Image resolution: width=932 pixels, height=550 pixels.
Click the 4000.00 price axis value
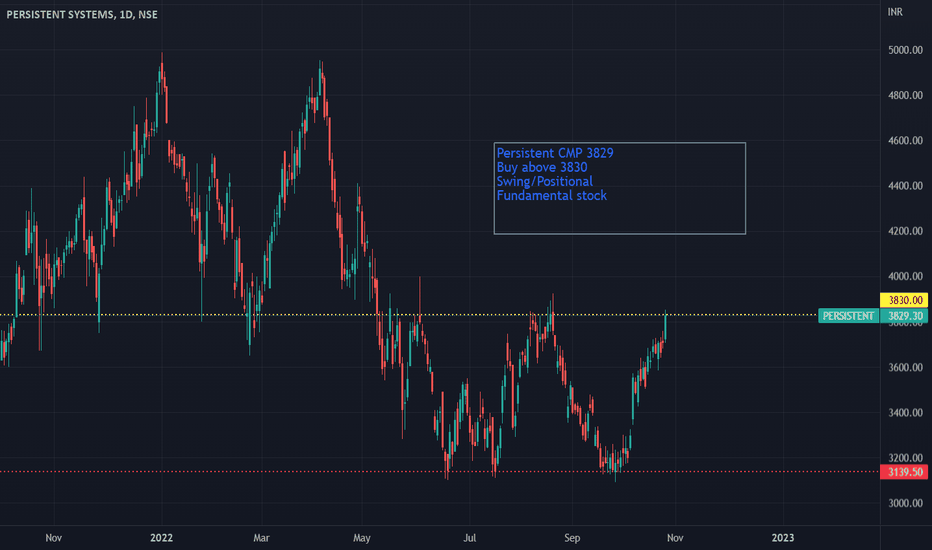point(905,276)
